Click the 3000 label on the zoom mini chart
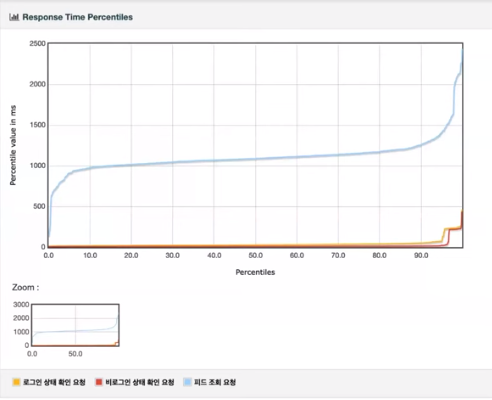Viewport: 492px width, 400px height. 21,304
